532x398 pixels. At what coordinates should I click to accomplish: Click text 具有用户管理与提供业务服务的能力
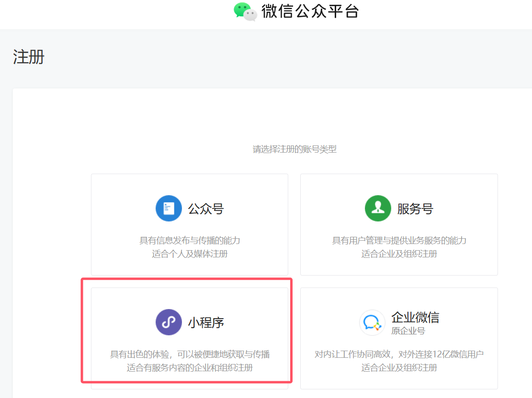[399, 240]
